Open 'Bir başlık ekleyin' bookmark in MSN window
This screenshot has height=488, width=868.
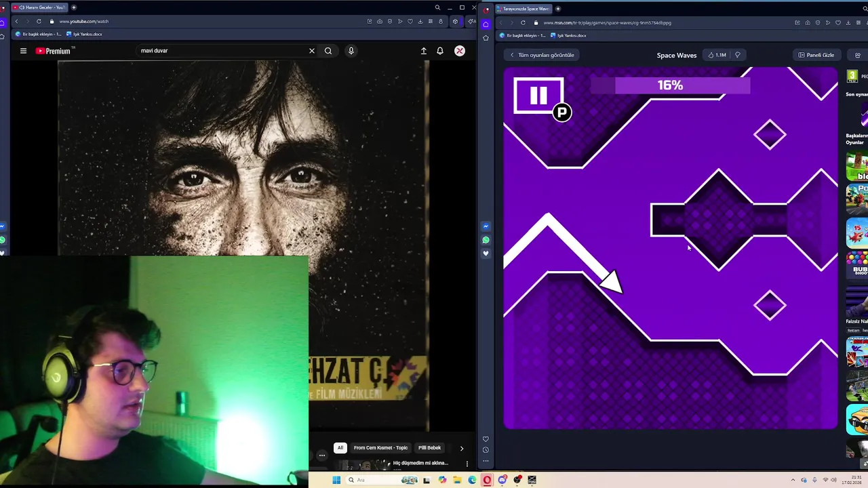(523, 35)
